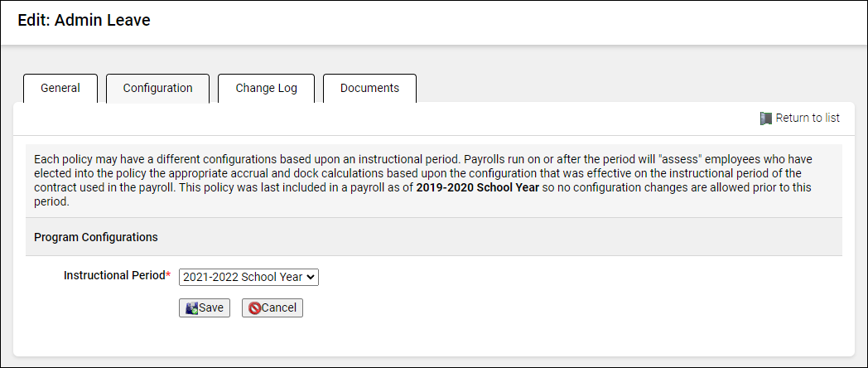Follow the Return to list link text
This screenshot has width=868, height=368.
click(x=808, y=119)
